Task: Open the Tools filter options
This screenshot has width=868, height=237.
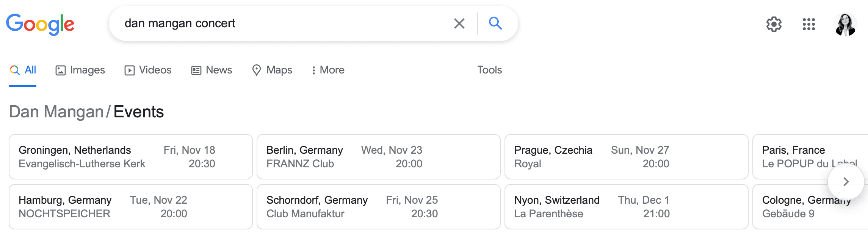Action: [489, 70]
